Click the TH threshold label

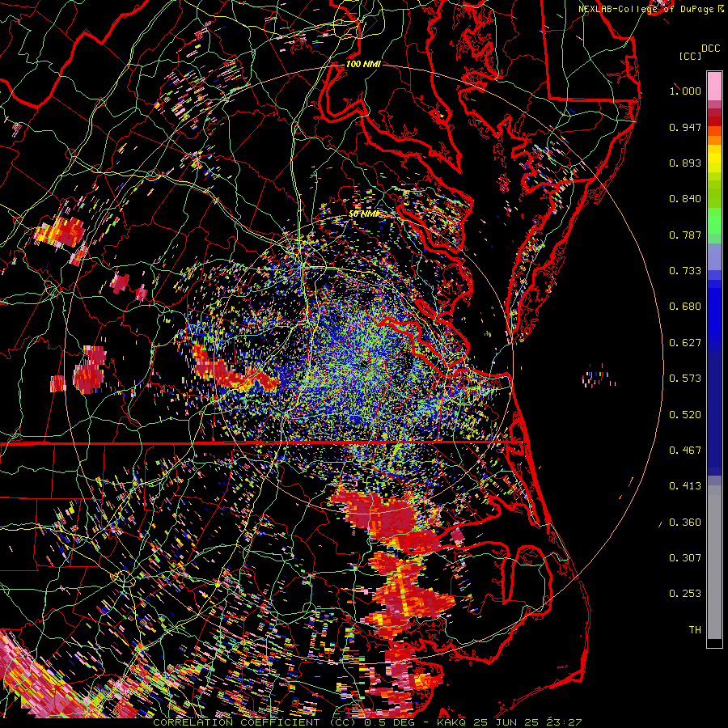tap(695, 630)
